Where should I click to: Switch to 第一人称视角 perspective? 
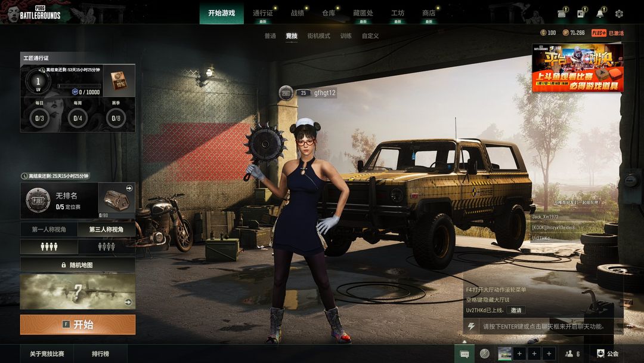49,229
